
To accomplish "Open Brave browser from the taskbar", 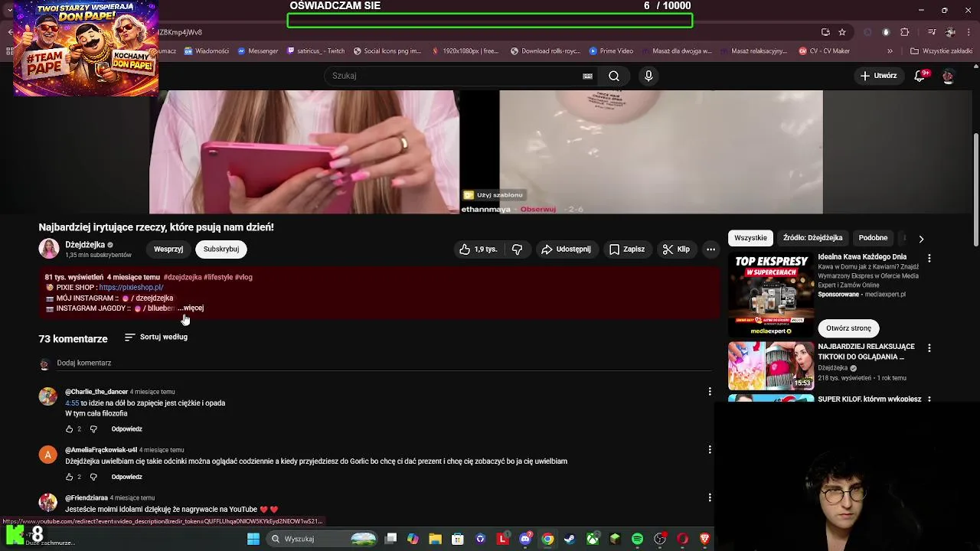I will [x=704, y=539].
